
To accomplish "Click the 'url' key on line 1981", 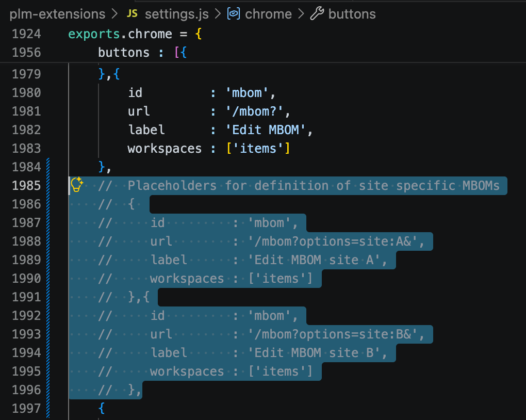I will (139, 111).
